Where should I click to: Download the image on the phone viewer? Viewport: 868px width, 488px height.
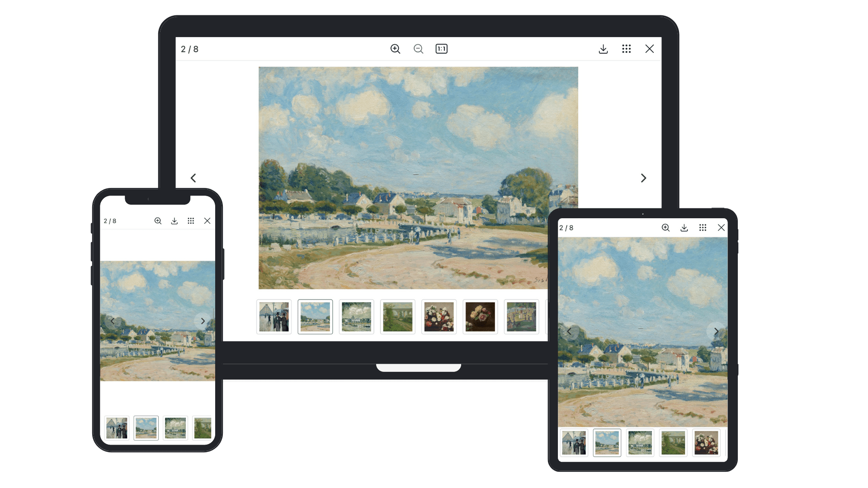pyautogui.click(x=175, y=221)
